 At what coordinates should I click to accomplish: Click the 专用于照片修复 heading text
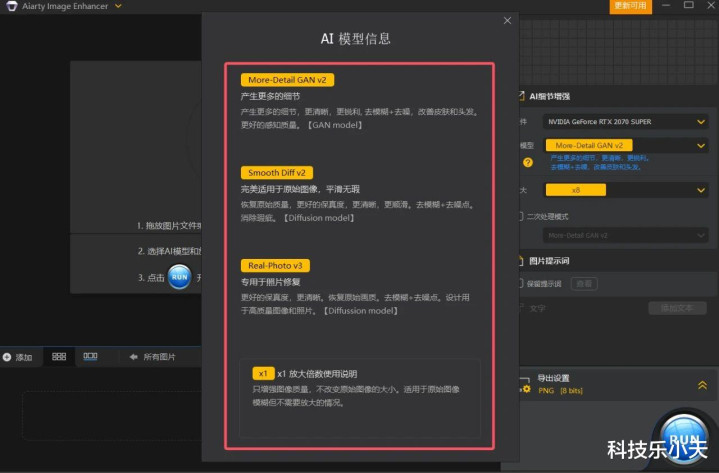[x=271, y=282]
